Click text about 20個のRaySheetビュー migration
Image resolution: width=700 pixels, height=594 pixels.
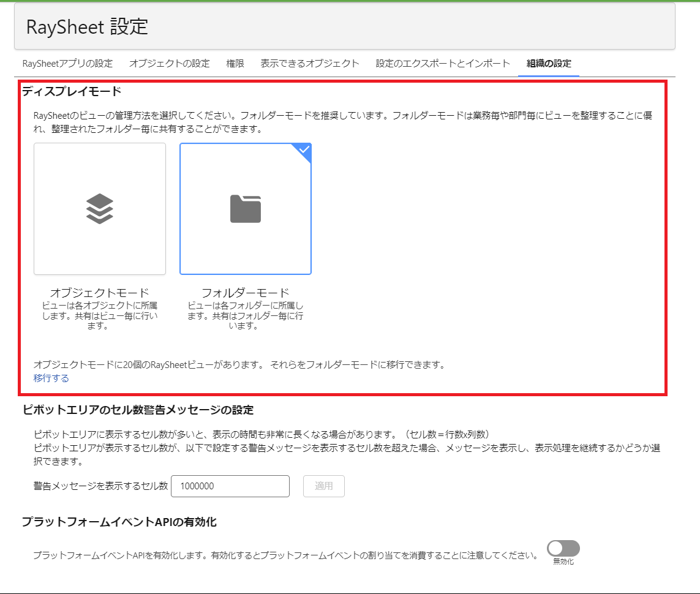[x=239, y=364]
